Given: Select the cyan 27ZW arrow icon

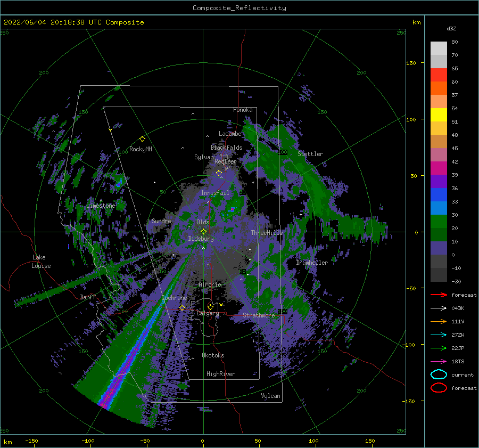Looking at the screenshot, I should 439,335.
